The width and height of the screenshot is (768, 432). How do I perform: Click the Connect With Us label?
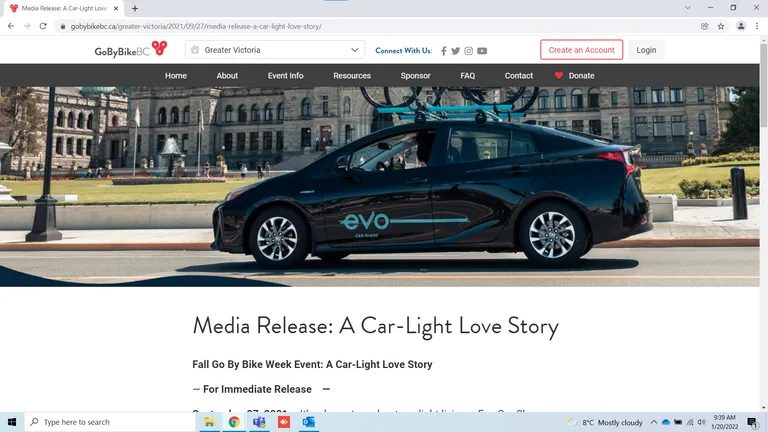pos(404,50)
